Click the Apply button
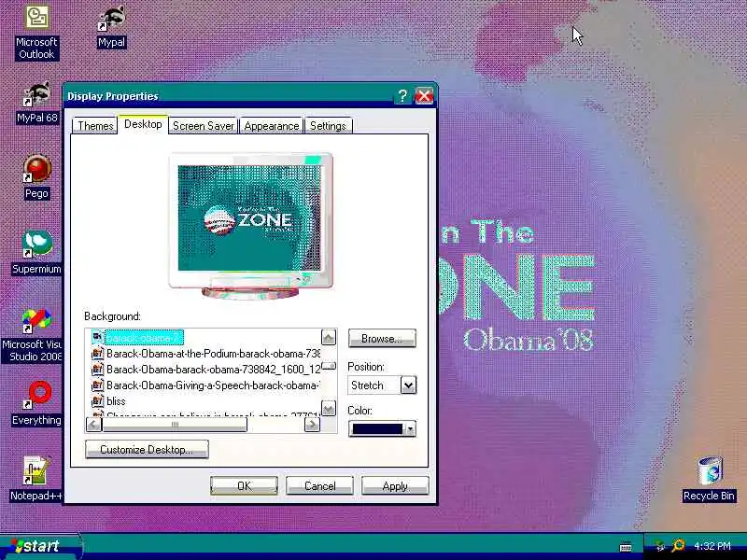 pyautogui.click(x=395, y=485)
